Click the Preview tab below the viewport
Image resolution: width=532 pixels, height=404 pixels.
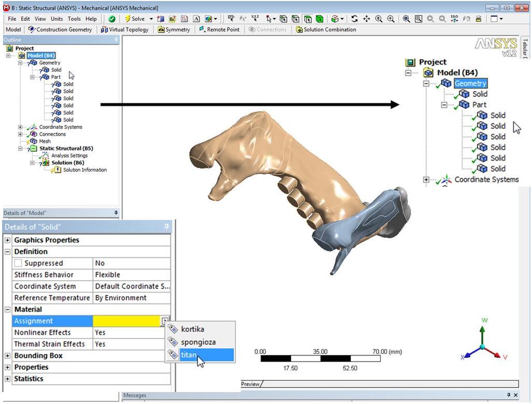tap(250, 384)
